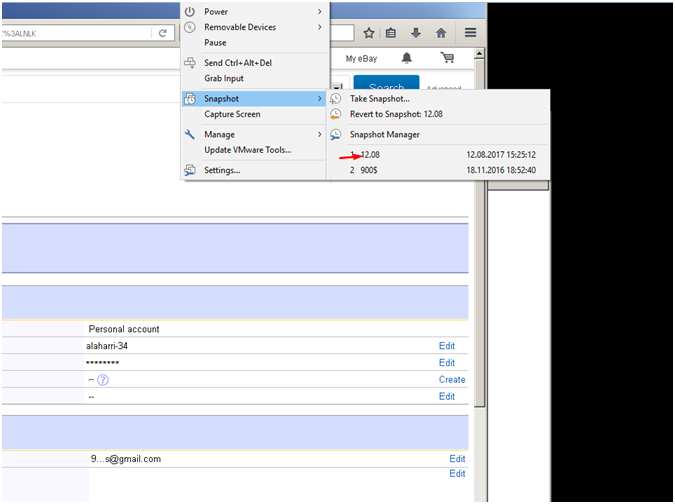This screenshot has width=675, height=504.
Task: Click the Snapshot Manager icon
Action: click(x=335, y=134)
